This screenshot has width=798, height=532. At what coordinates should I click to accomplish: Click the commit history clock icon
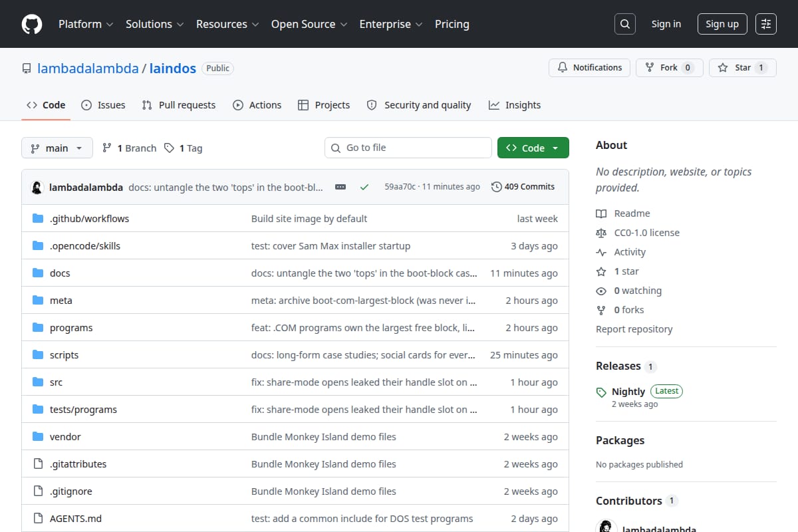(496, 187)
